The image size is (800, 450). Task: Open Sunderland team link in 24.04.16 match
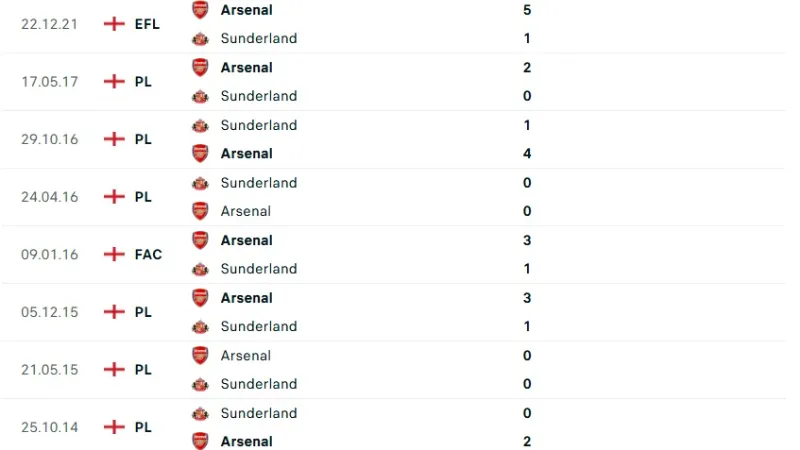tap(258, 183)
